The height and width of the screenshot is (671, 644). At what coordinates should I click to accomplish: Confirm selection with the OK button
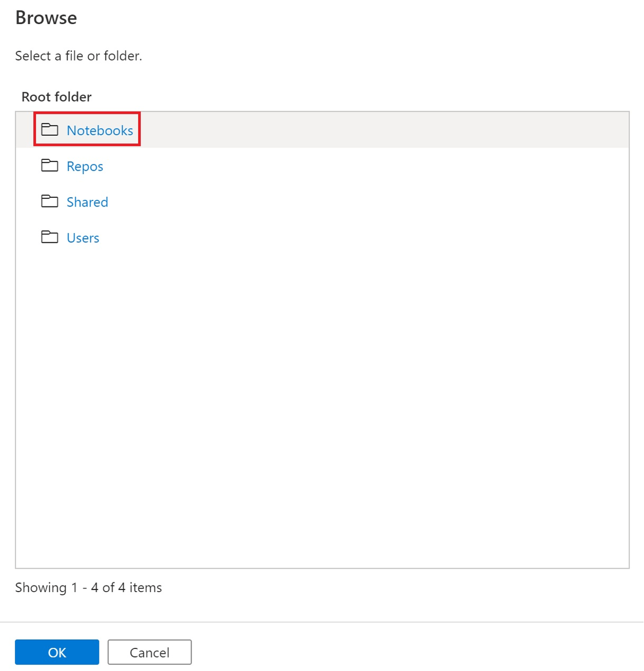56,652
